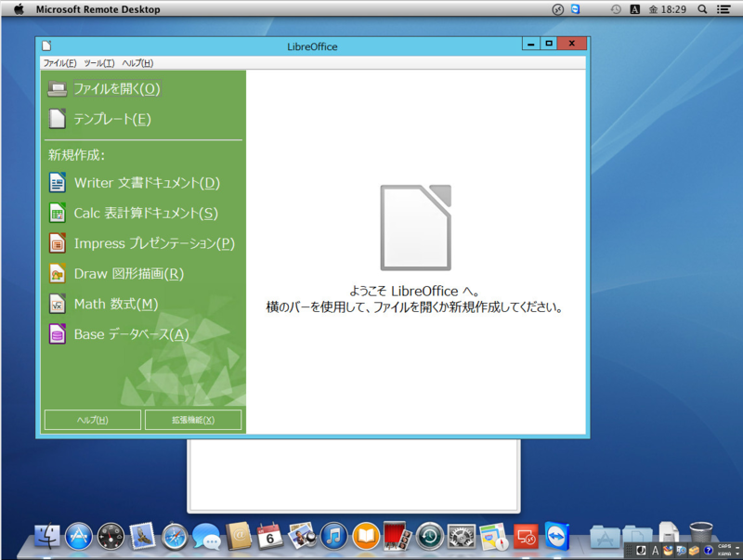Open テンプレート(E) templates

tap(111, 119)
